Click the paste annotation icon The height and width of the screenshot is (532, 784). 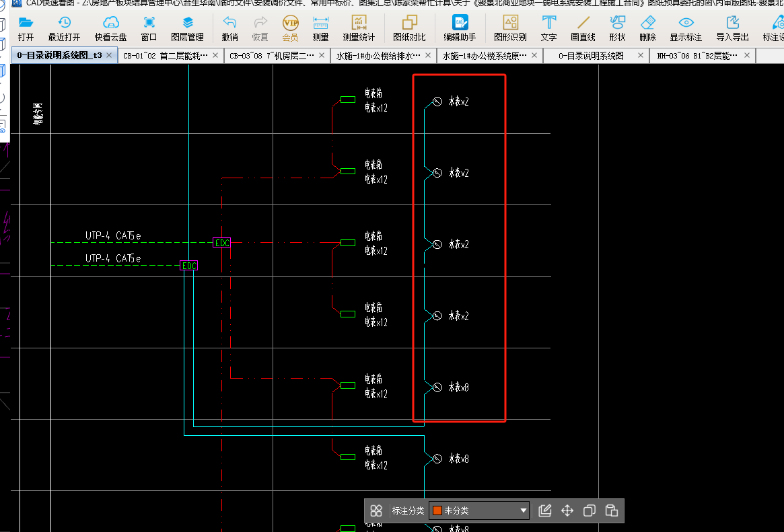pos(611,510)
